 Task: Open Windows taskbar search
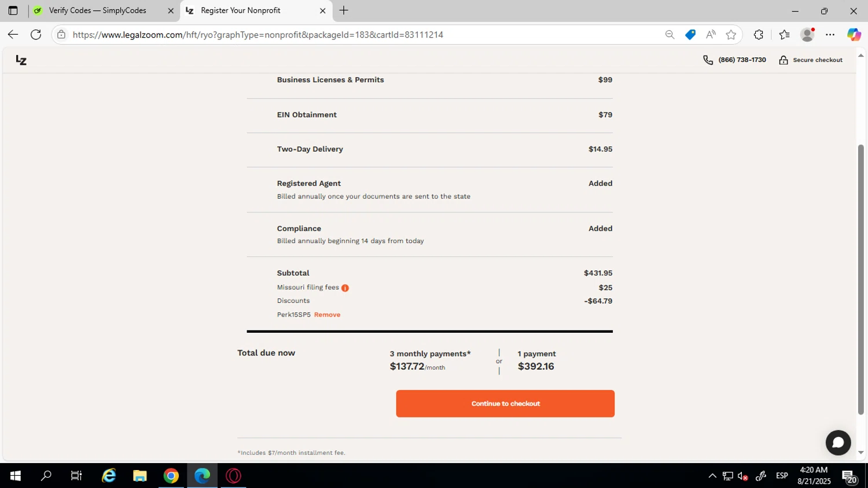pos(46,476)
